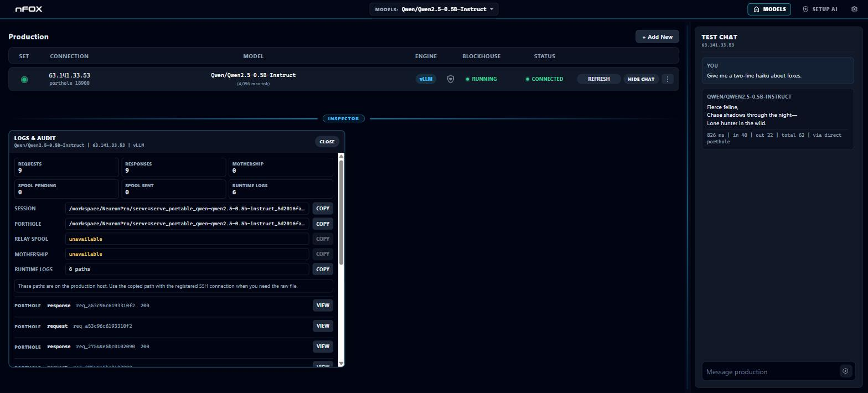
Task: Click the production host paths note
Action: pos(174,286)
